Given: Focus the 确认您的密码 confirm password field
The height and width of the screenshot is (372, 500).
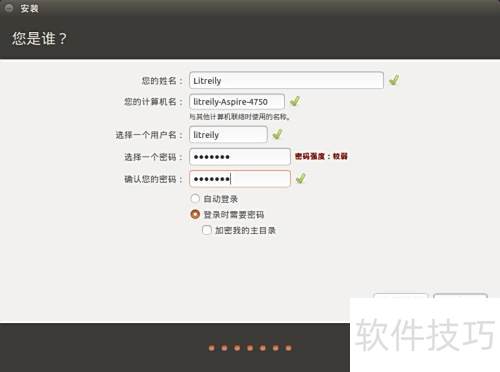Looking at the screenshot, I should pyautogui.click(x=240, y=179).
